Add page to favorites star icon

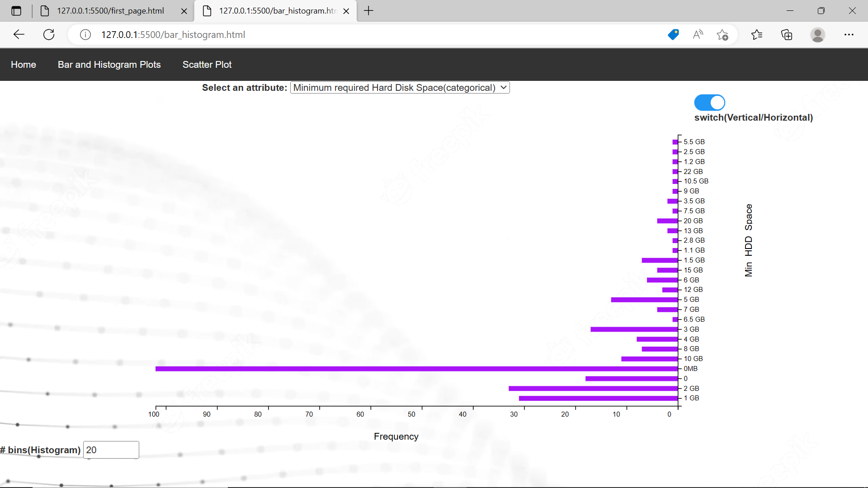(722, 35)
